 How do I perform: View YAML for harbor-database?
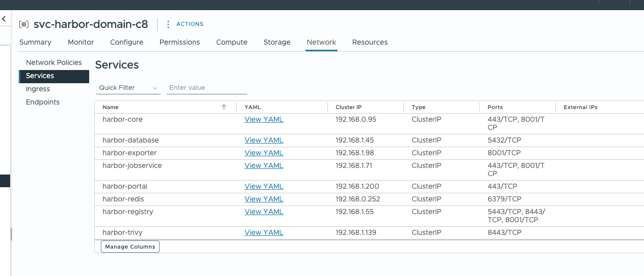point(263,140)
